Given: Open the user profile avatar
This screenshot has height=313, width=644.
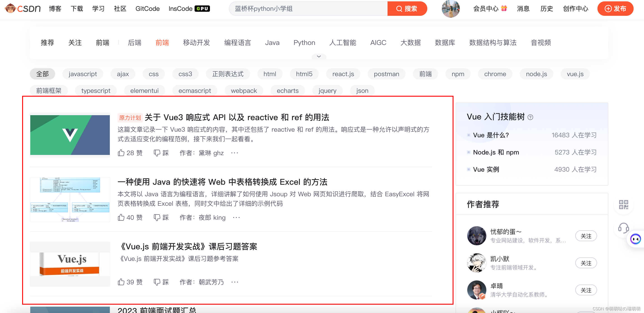Looking at the screenshot, I should pyautogui.click(x=451, y=9).
